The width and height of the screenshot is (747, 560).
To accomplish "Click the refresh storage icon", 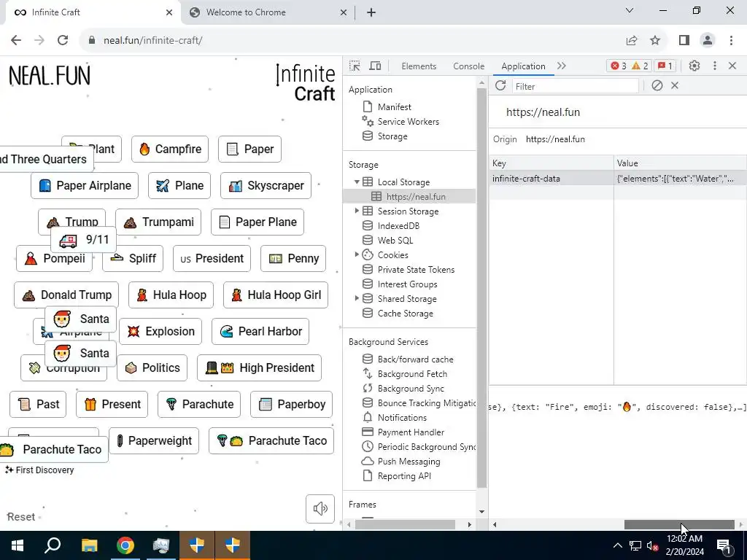I will (500, 86).
